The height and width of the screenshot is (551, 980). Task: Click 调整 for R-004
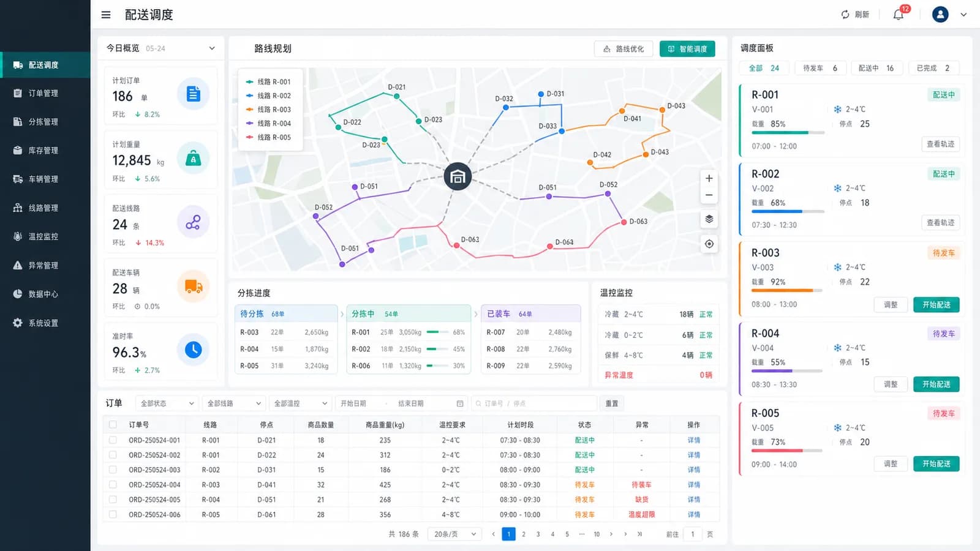click(891, 384)
